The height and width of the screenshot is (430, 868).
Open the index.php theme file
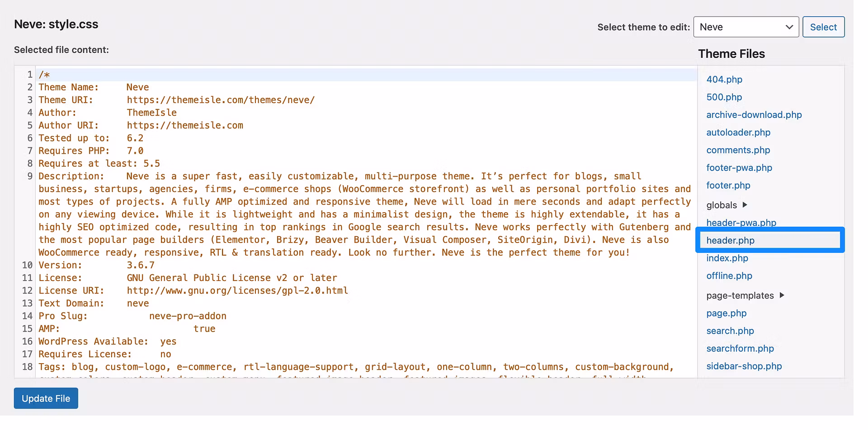coord(727,258)
